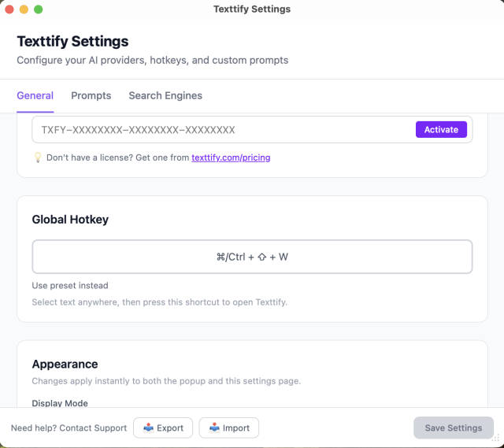
Task: Click the 'Texttify Settings' title bar text
Action: pyautogui.click(x=252, y=9)
